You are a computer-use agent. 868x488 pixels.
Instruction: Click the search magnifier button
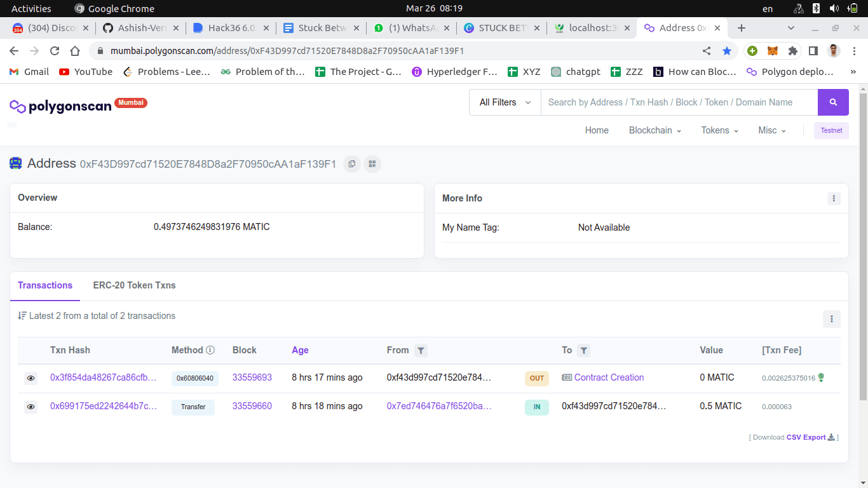click(x=833, y=102)
